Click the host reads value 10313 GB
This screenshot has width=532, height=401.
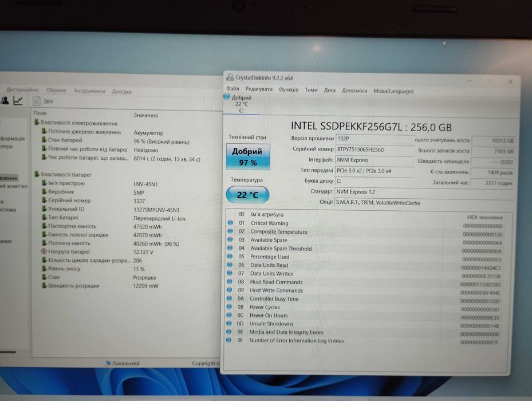click(x=493, y=140)
